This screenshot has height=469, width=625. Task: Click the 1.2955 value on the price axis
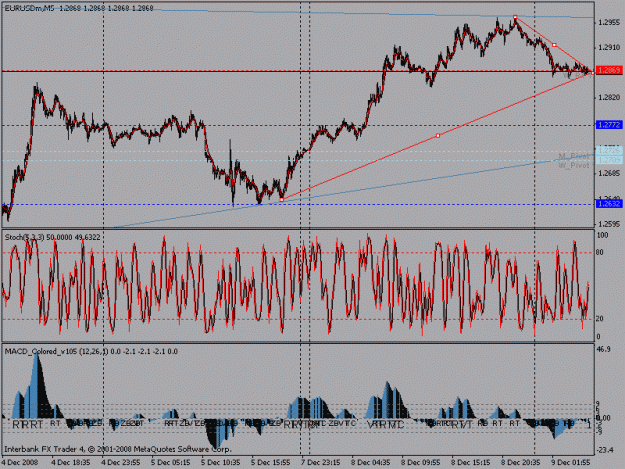point(609,23)
